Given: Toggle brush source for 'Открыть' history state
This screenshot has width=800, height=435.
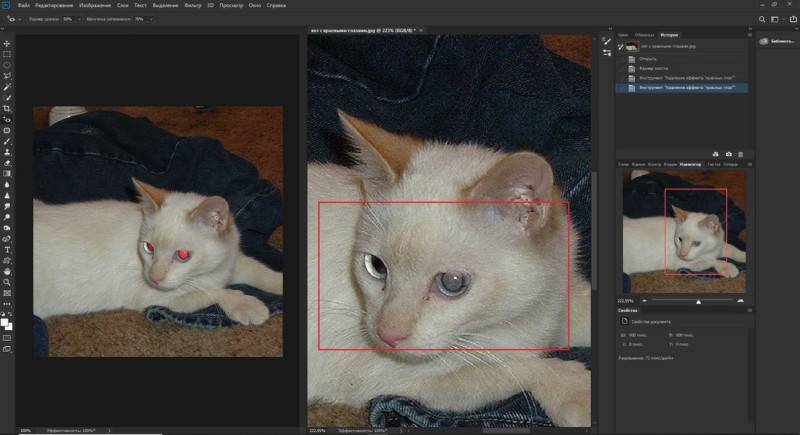Looking at the screenshot, I should pos(620,59).
